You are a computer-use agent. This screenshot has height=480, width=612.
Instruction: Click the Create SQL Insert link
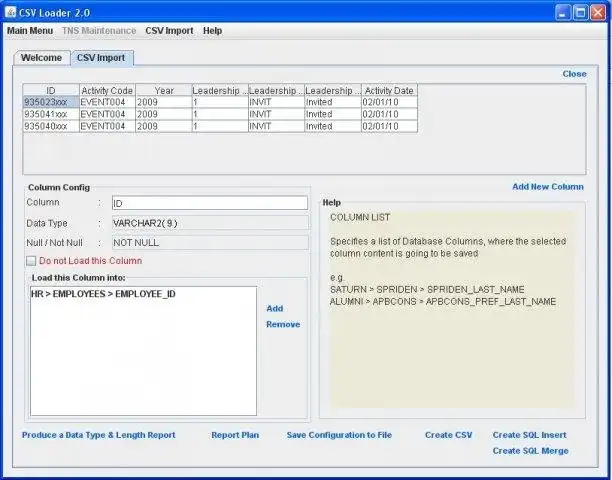point(529,435)
